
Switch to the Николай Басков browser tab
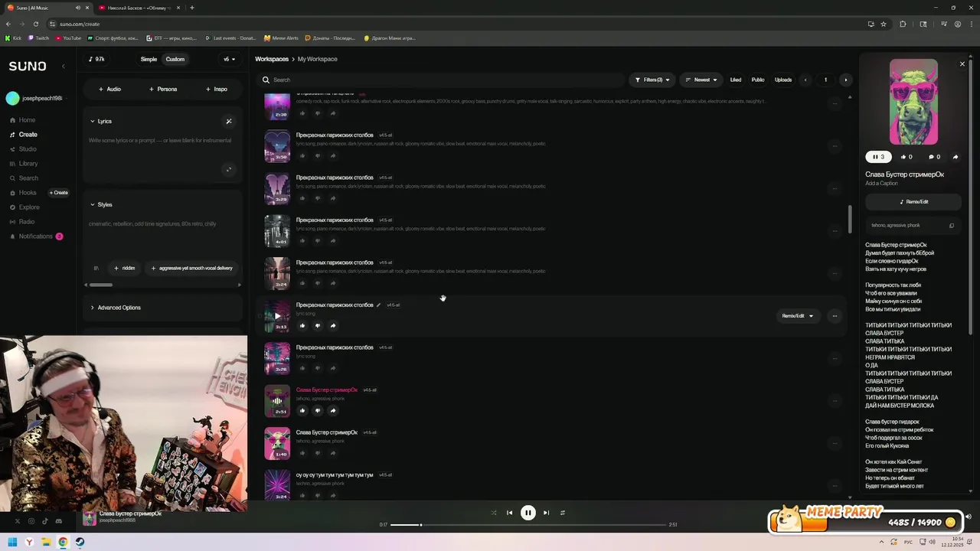pos(138,8)
